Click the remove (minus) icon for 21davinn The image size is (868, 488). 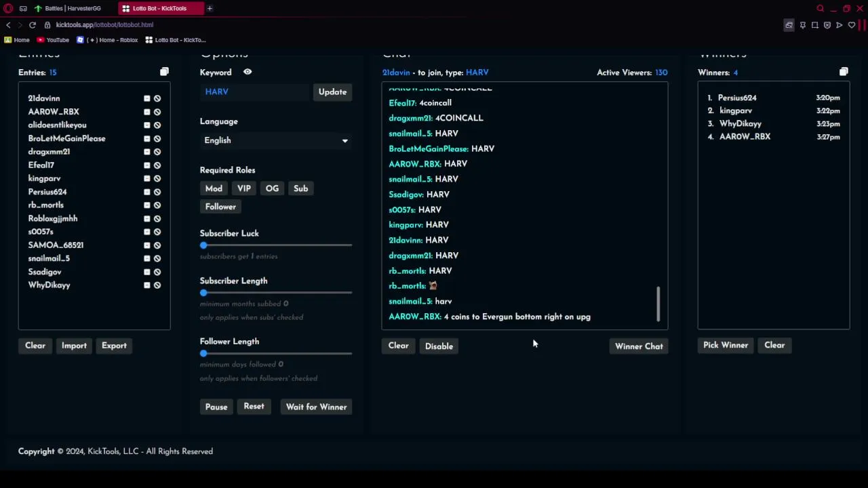146,98
